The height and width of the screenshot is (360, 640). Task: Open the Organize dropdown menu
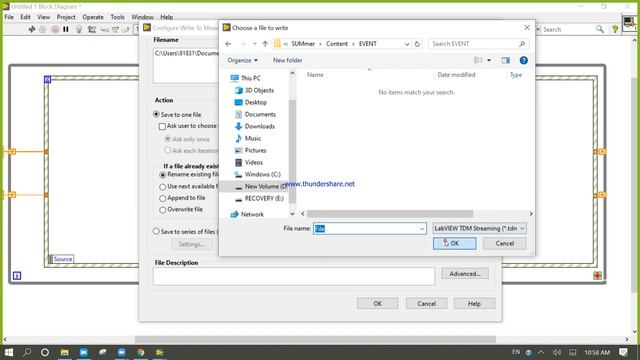242,60
